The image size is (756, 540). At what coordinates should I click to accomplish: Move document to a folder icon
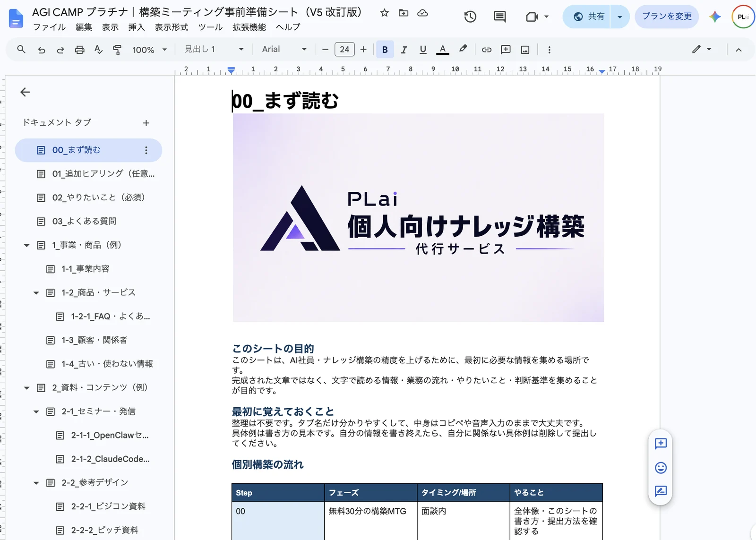coord(404,13)
